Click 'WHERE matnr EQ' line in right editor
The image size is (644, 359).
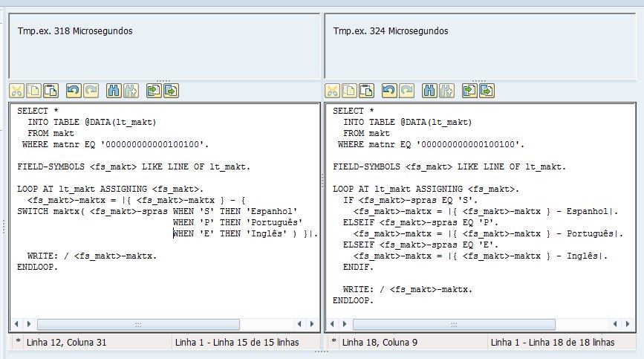click(432, 144)
